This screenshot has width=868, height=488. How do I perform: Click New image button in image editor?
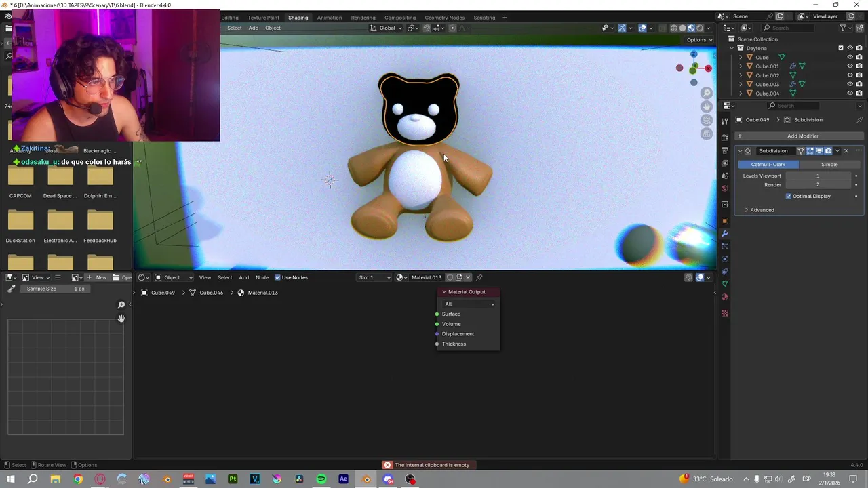coord(96,277)
